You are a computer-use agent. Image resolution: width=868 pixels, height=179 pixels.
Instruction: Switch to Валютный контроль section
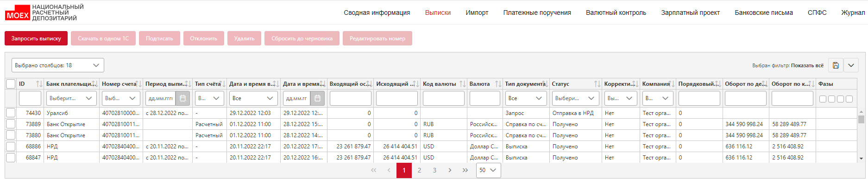[616, 13]
